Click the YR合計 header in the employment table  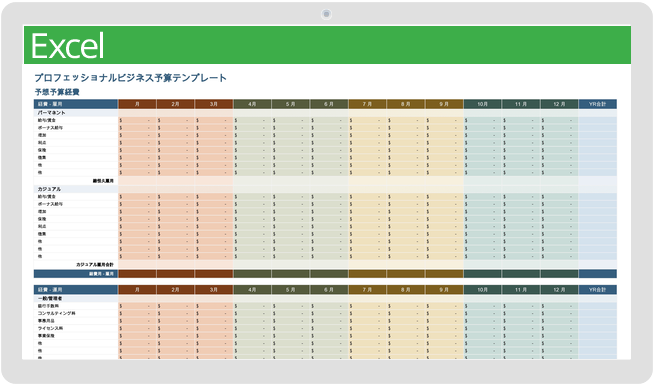coord(597,104)
